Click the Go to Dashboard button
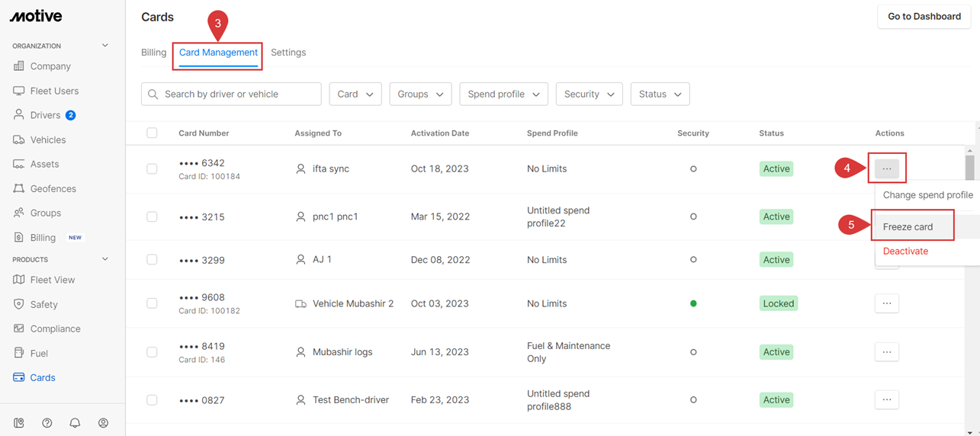This screenshot has height=436, width=980. click(924, 17)
